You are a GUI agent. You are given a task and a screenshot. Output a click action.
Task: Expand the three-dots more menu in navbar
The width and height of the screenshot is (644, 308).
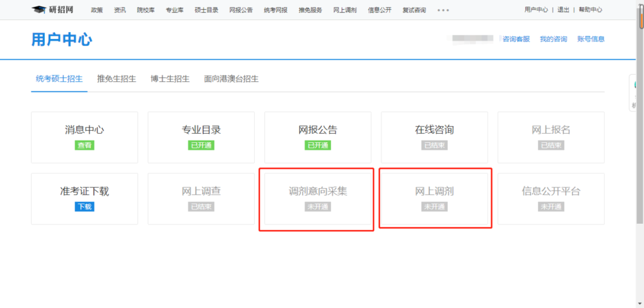point(443,10)
